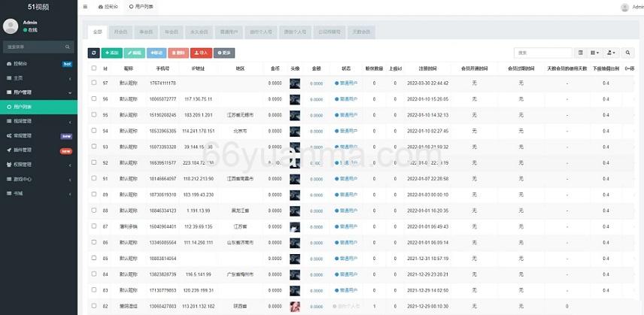Click the toggle table view icon

tap(580, 53)
